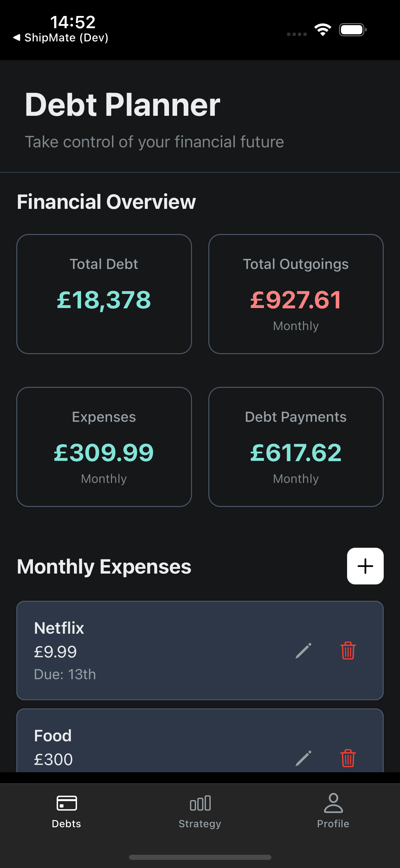Tap the Debts credit card icon
The width and height of the screenshot is (400, 868).
tap(66, 803)
